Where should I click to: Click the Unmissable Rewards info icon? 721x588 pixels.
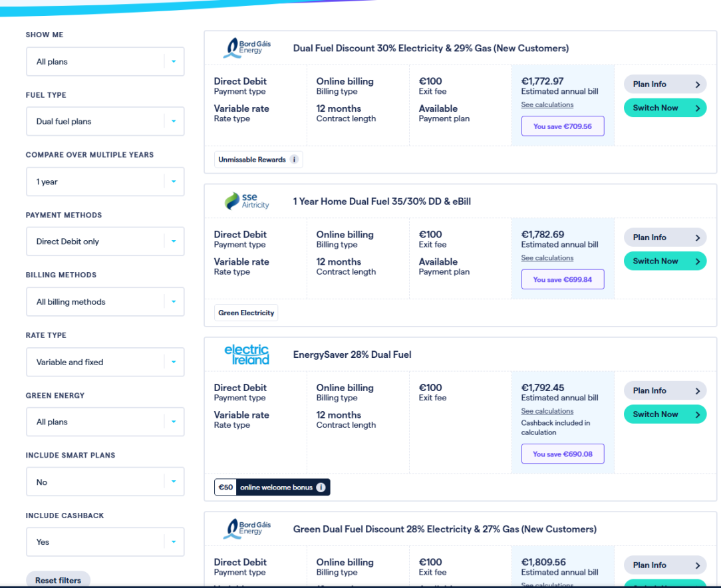(294, 160)
